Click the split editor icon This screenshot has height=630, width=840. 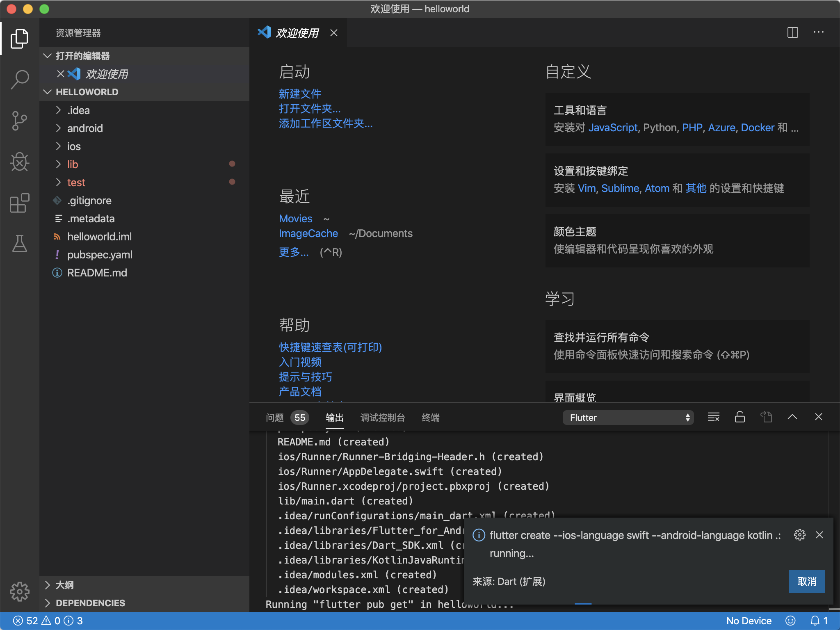(x=792, y=32)
